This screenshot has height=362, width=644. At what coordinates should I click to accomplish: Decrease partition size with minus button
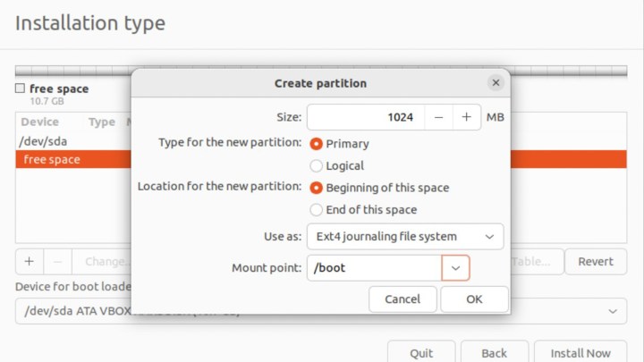pos(438,117)
